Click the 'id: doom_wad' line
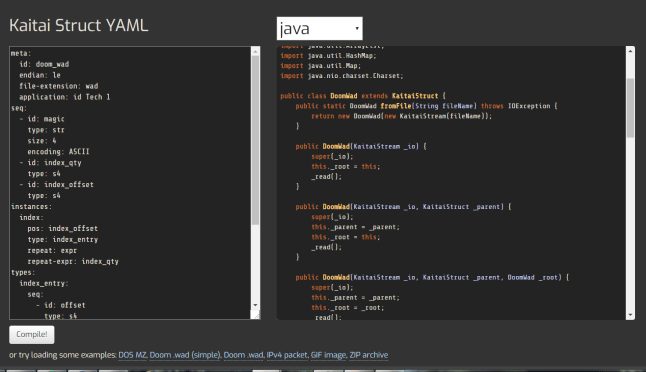Viewport: 646px width, 372px height. [x=44, y=64]
